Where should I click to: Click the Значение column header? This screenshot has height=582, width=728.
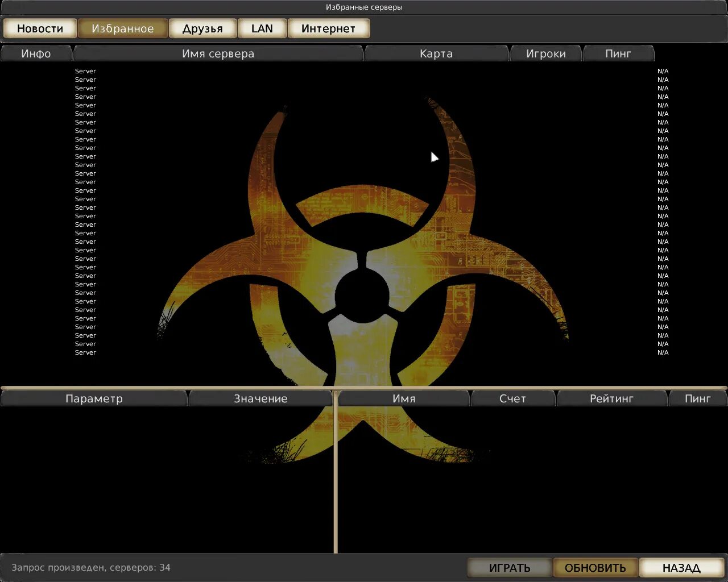click(x=261, y=398)
